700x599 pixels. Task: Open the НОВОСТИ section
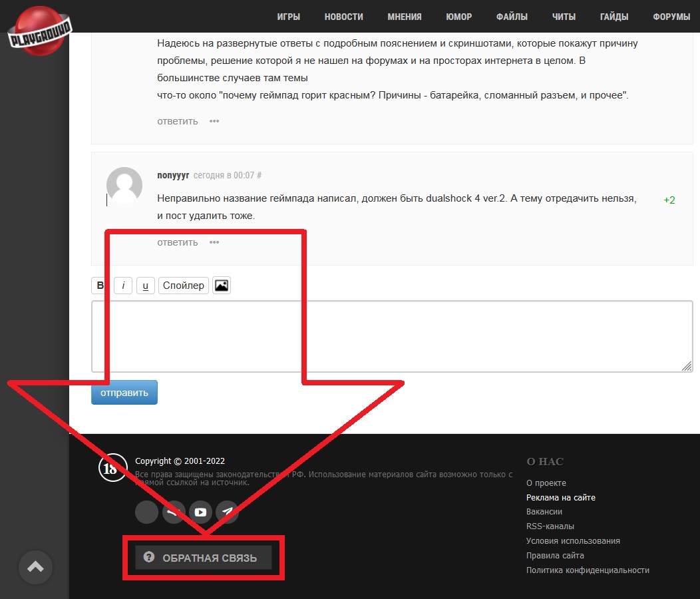(x=343, y=17)
